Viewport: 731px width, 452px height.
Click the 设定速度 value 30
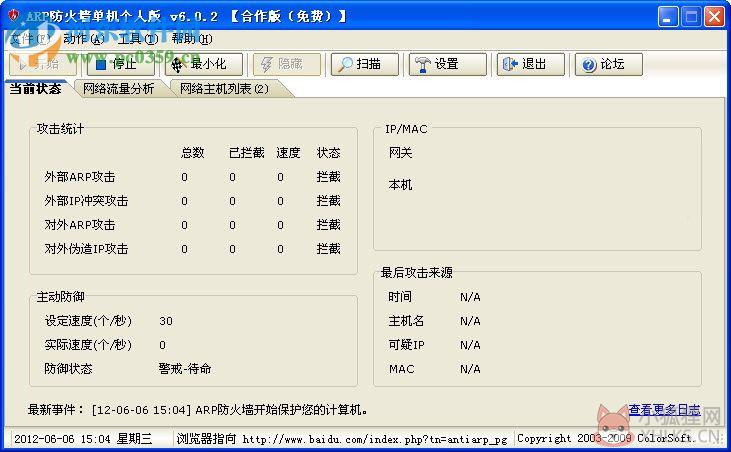coord(166,321)
